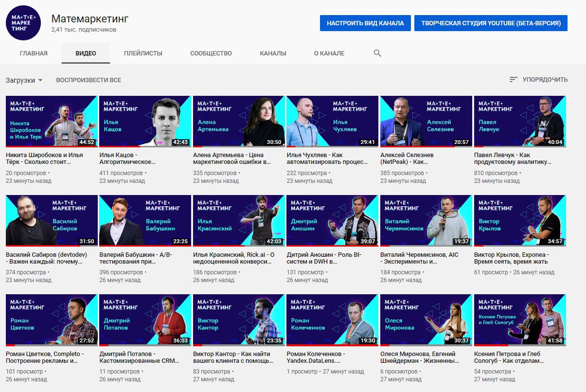Click title 'Дмитрий Потапов - Кастомизированные CRM'

(139, 357)
